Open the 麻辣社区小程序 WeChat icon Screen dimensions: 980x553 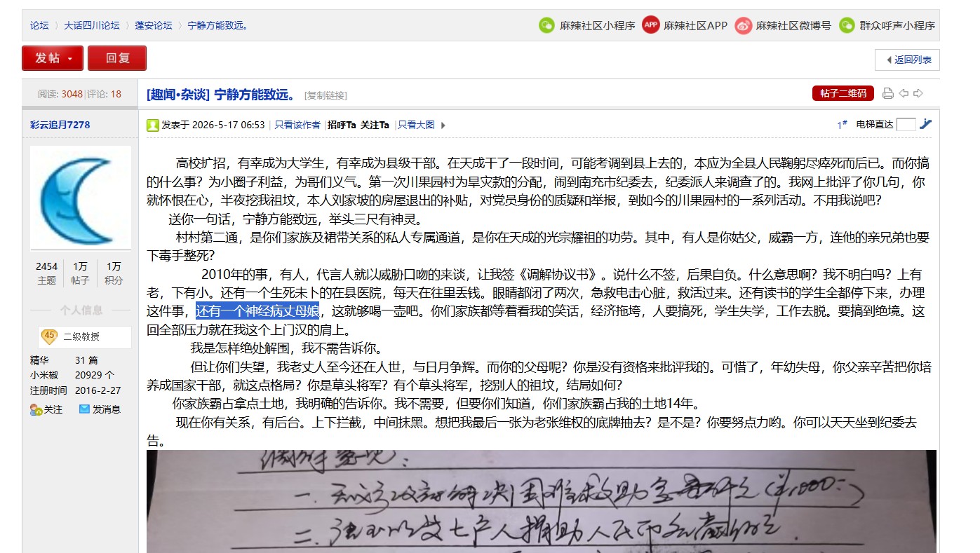pyautogui.click(x=546, y=25)
